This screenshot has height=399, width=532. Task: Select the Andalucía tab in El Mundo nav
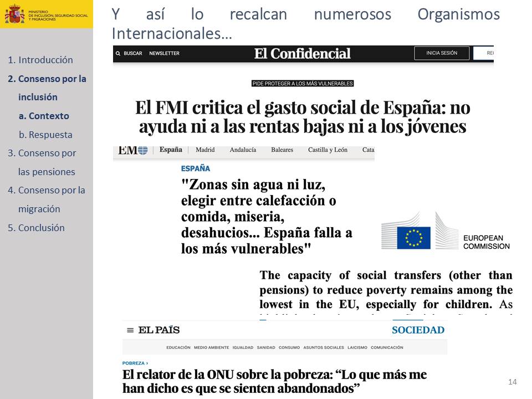coord(243,150)
